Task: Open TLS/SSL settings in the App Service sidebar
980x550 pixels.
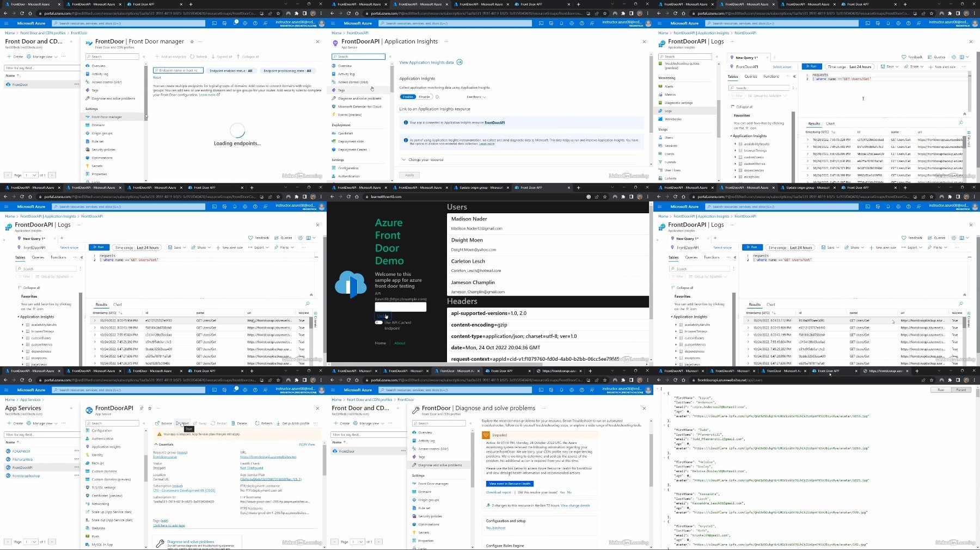Action: (103, 487)
